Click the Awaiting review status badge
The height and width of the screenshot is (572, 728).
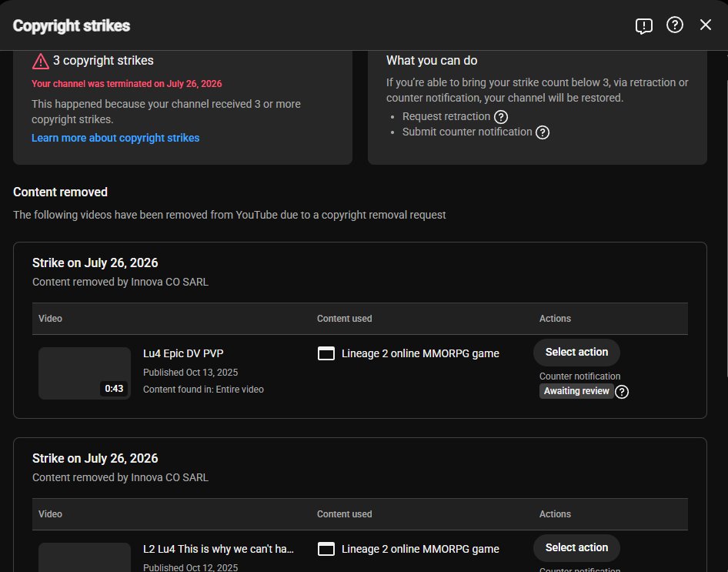576,391
